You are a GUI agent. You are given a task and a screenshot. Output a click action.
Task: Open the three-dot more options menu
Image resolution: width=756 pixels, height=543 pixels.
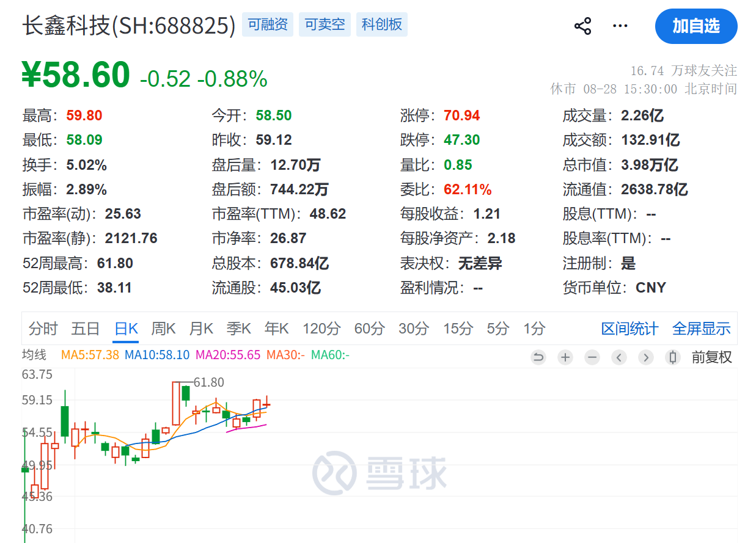620,26
